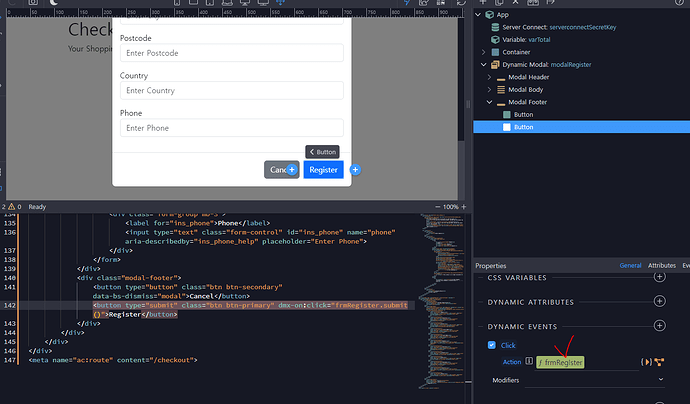Click the plus overlay on the Cancel button
Screen dimensions: 690x404
[292, 171]
